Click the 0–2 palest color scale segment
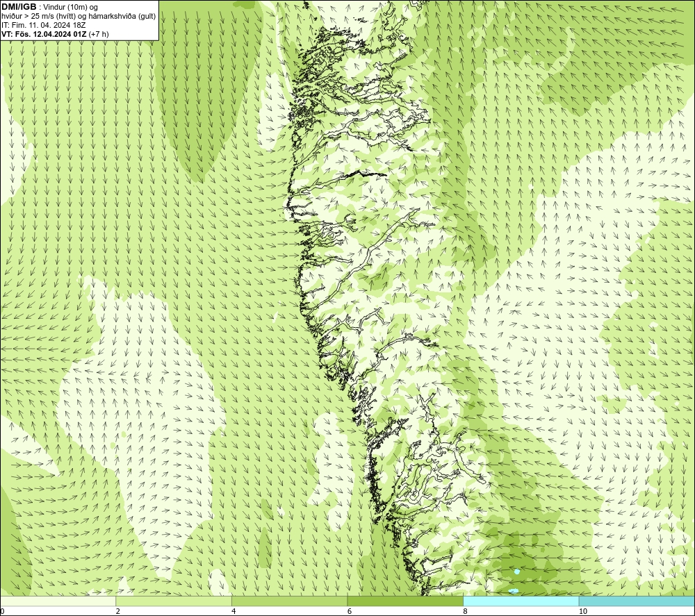This screenshot has height=616, width=695. point(58,601)
